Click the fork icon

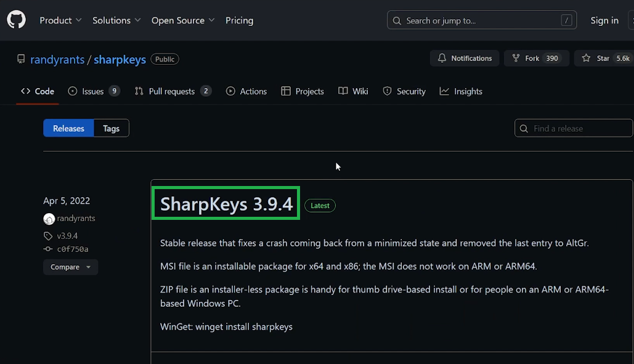(516, 58)
